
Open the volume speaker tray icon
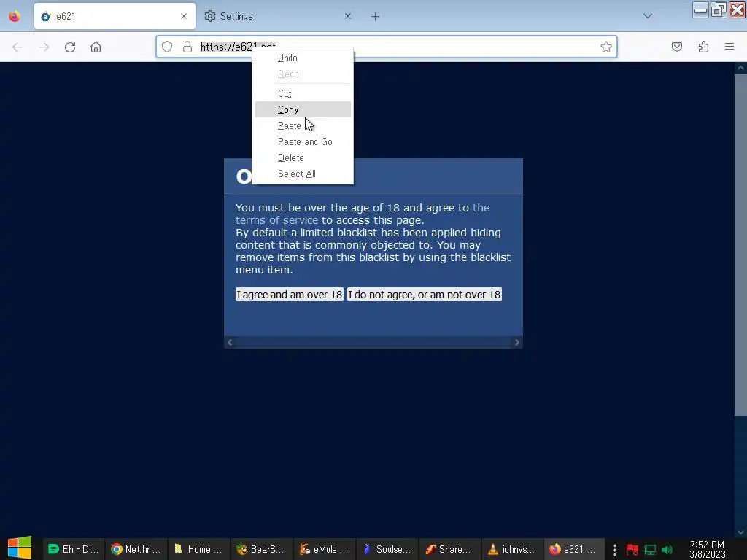(x=667, y=550)
